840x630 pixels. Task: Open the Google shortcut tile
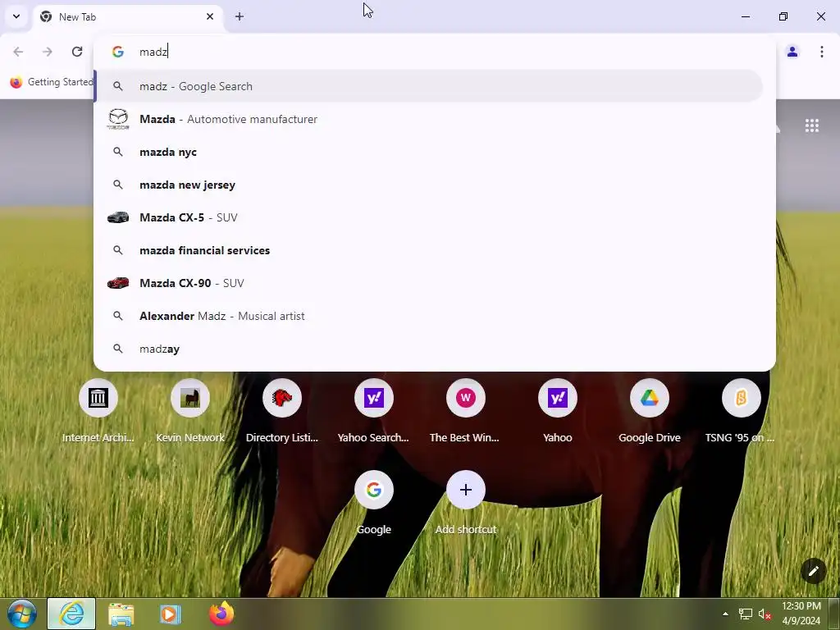(x=374, y=503)
